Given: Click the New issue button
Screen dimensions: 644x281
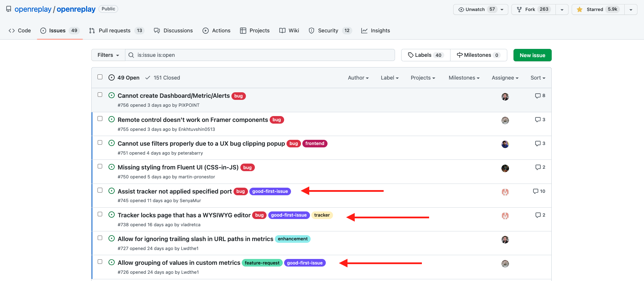Looking at the screenshot, I should pyautogui.click(x=532, y=55).
